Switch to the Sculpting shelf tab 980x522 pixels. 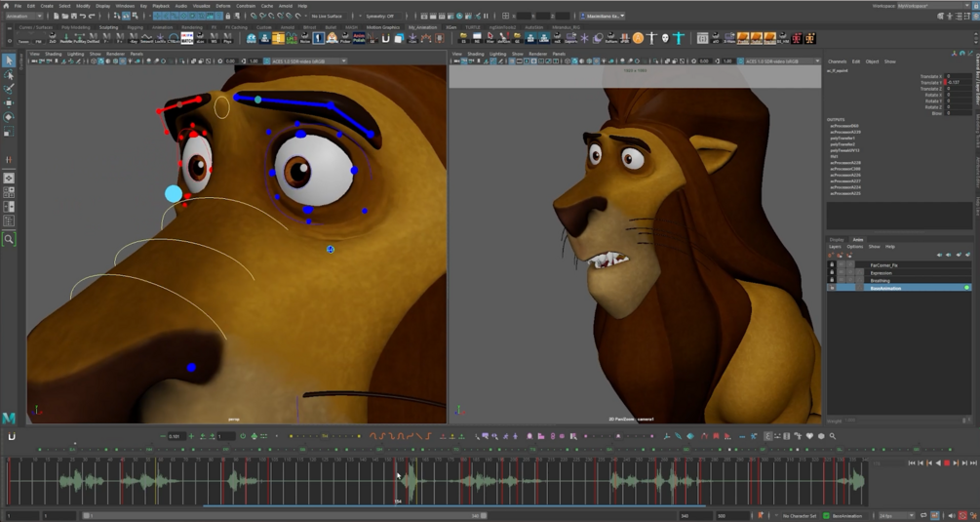108,27
